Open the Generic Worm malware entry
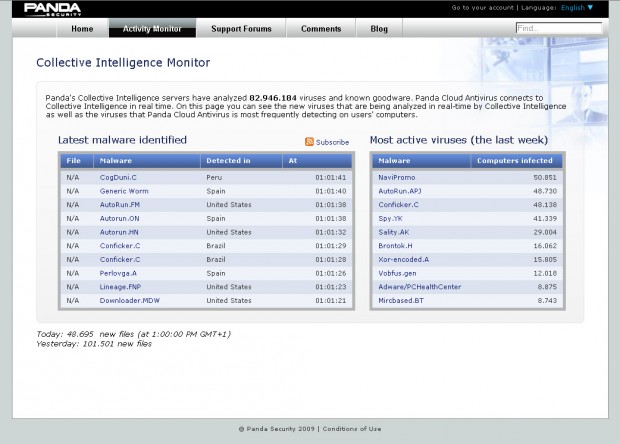The width and height of the screenshot is (620, 444). tap(124, 191)
